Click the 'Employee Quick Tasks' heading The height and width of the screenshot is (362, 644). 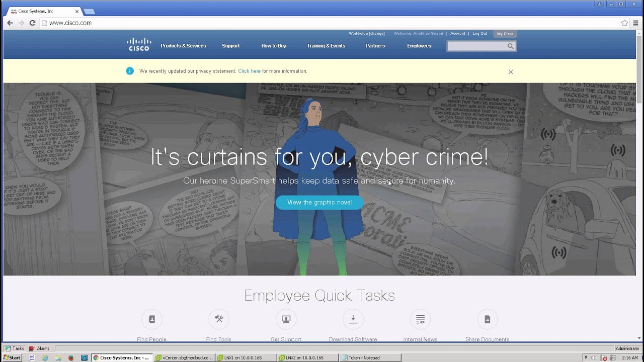(319, 295)
